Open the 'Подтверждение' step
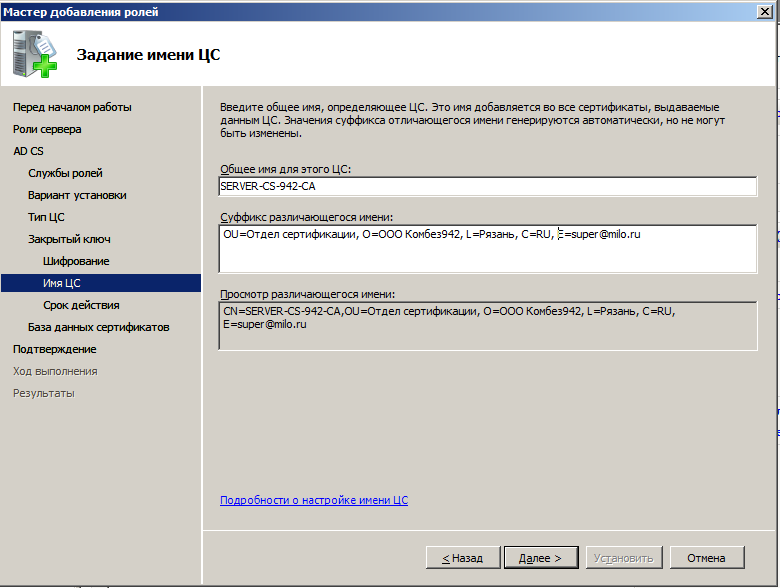 (55, 349)
